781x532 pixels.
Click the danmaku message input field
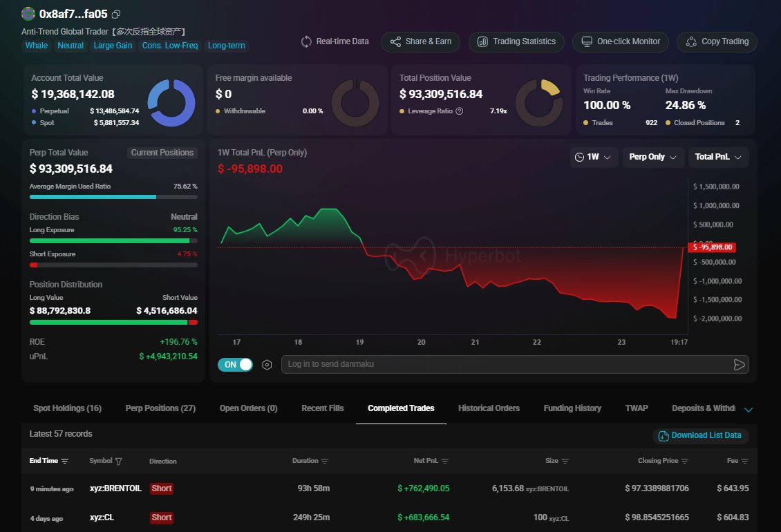click(515, 365)
